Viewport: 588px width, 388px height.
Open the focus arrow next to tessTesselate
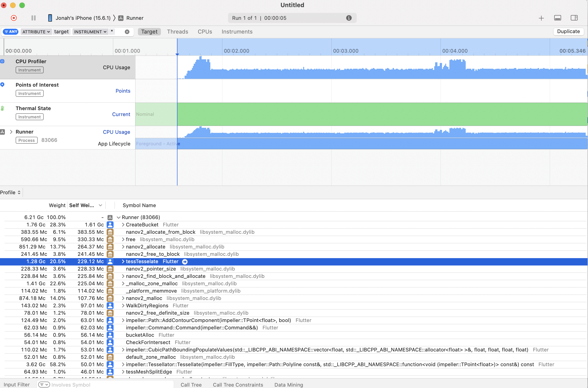pos(185,262)
